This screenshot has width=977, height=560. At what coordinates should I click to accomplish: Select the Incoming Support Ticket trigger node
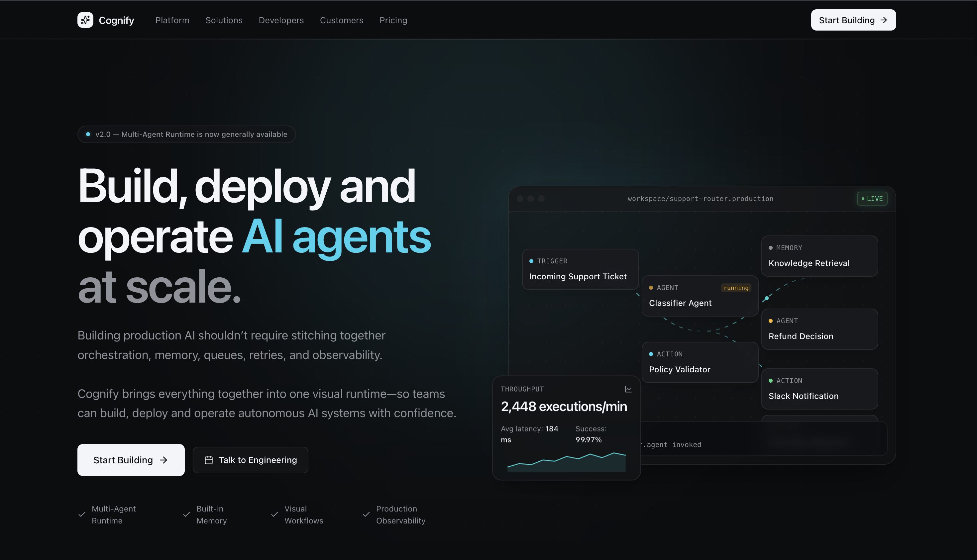(x=580, y=269)
